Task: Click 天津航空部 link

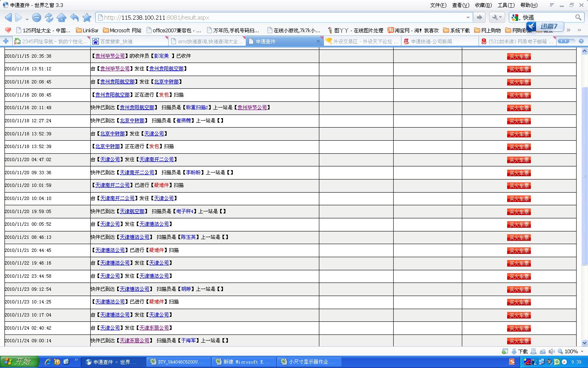Action: coord(132,211)
